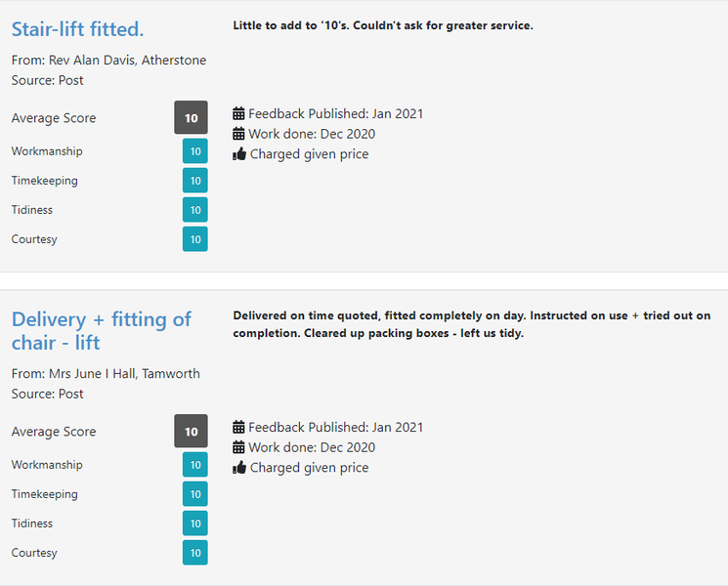This screenshot has height=586, width=728.
Task: Click thumbs-up icon in Rev Alan Davis review
Action: (x=239, y=154)
